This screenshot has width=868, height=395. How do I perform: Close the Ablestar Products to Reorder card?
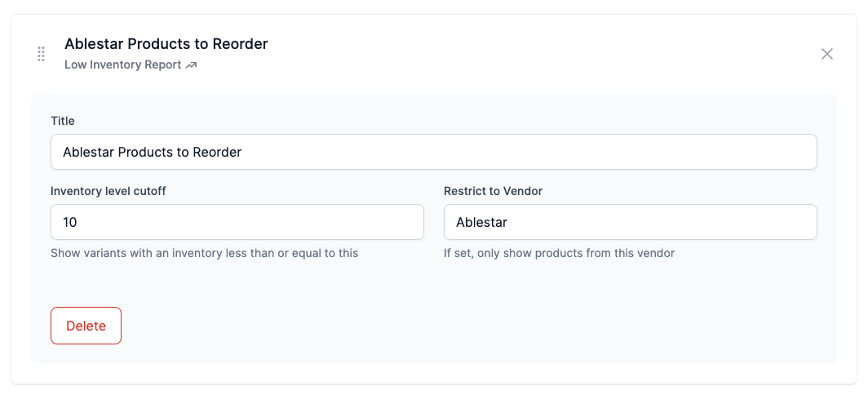826,54
